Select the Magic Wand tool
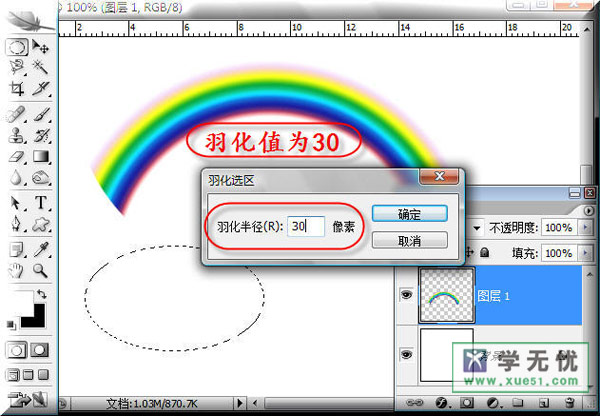600x416 pixels. (x=40, y=67)
